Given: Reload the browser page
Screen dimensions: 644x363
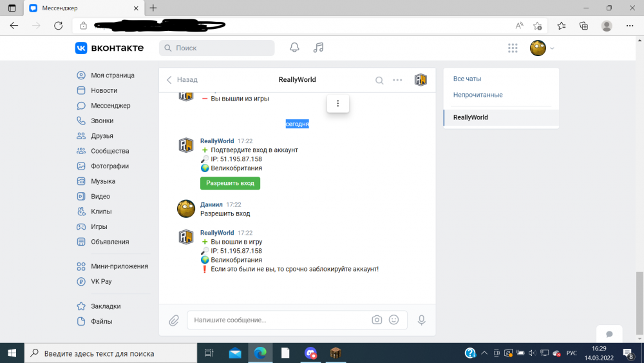Looking at the screenshot, I should pos(59,26).
